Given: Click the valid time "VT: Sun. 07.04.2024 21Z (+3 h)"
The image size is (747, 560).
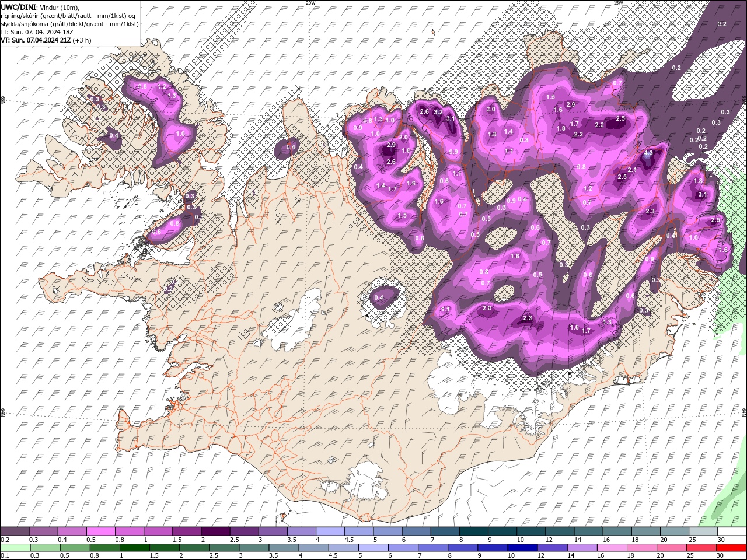Looking at the screenshot, I should tap(46, 40).
